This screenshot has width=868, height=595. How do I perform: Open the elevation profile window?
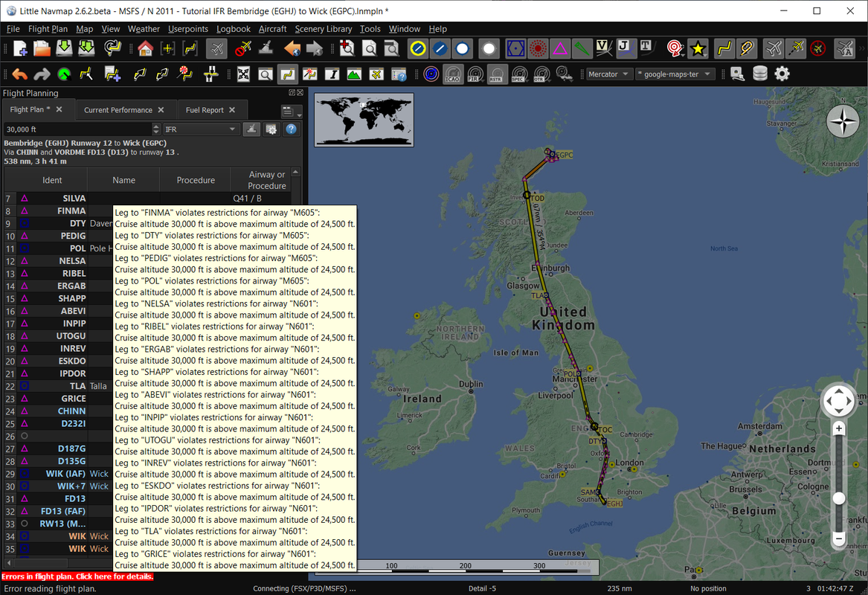click(354, 74)
